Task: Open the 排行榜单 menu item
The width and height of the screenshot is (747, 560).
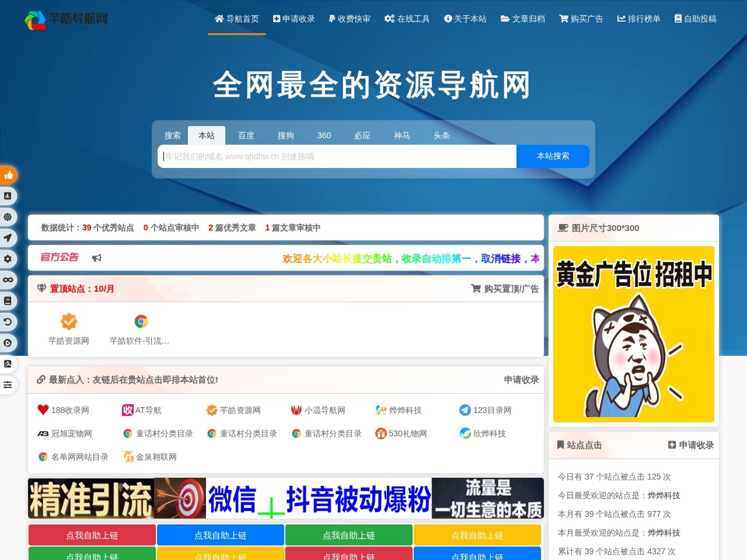Action: pyautogui.click(x=638, y=19)
